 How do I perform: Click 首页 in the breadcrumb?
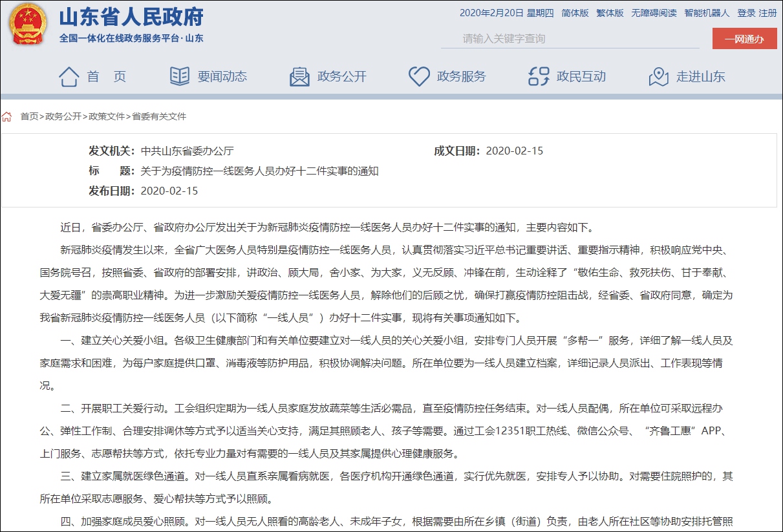tap(29, 116)
